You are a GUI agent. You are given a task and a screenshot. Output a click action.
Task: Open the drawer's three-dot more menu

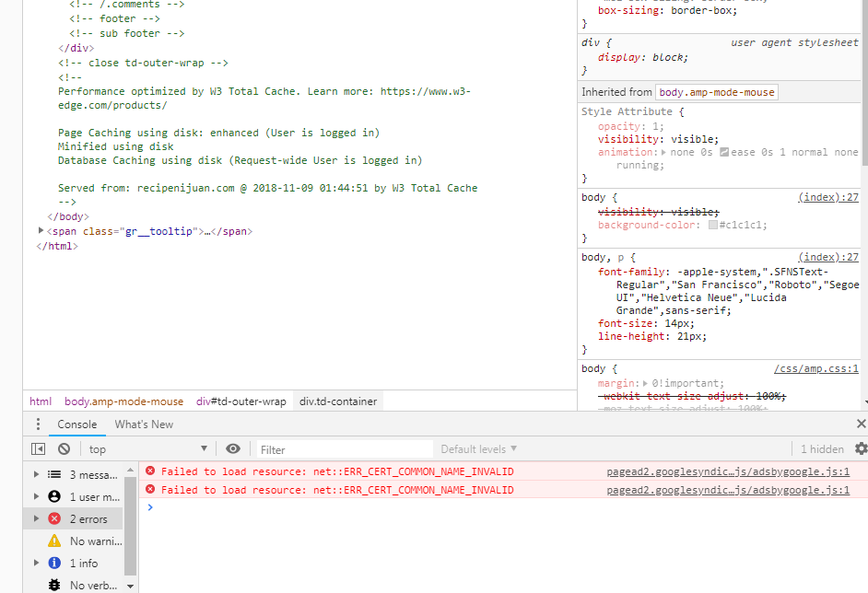point(38,424)
